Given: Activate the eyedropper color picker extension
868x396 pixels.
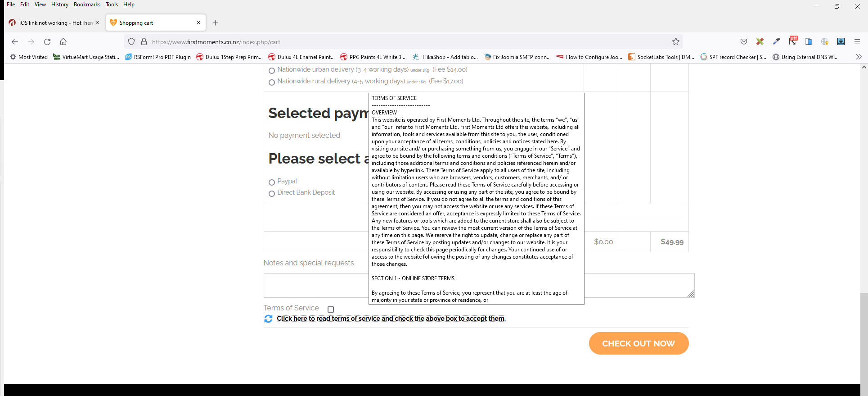Looking at the screenshot, I should coord(776,41).
